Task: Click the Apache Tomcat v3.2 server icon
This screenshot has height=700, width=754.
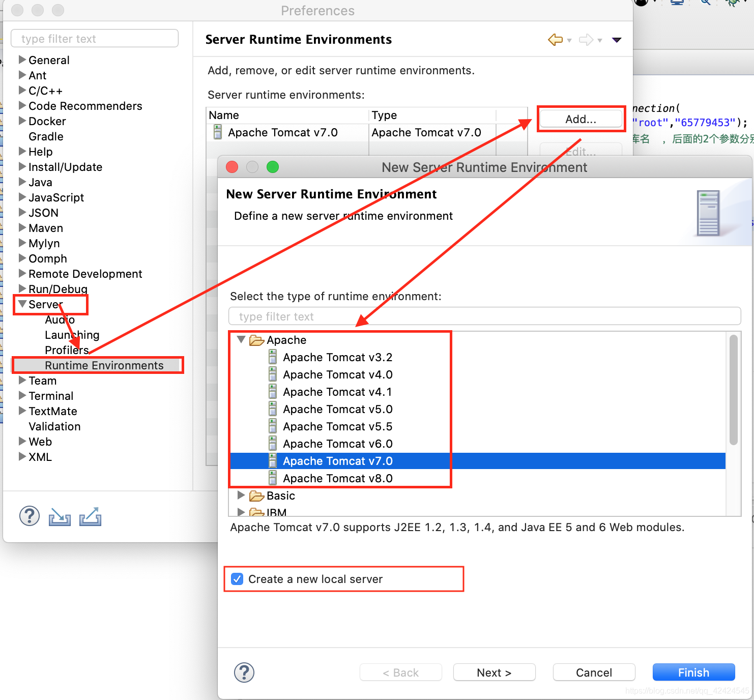Action: (x=273, y=357)
